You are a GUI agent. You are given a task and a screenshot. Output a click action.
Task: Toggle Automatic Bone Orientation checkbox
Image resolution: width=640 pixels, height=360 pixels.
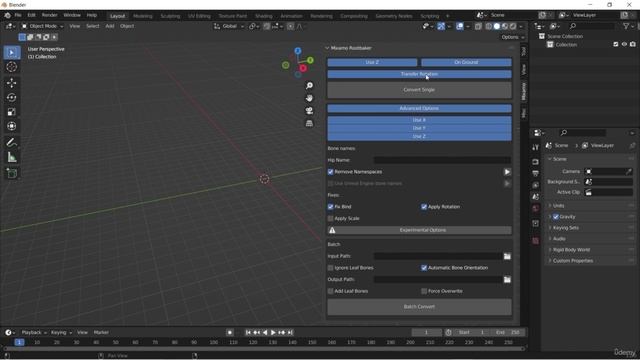424,268
